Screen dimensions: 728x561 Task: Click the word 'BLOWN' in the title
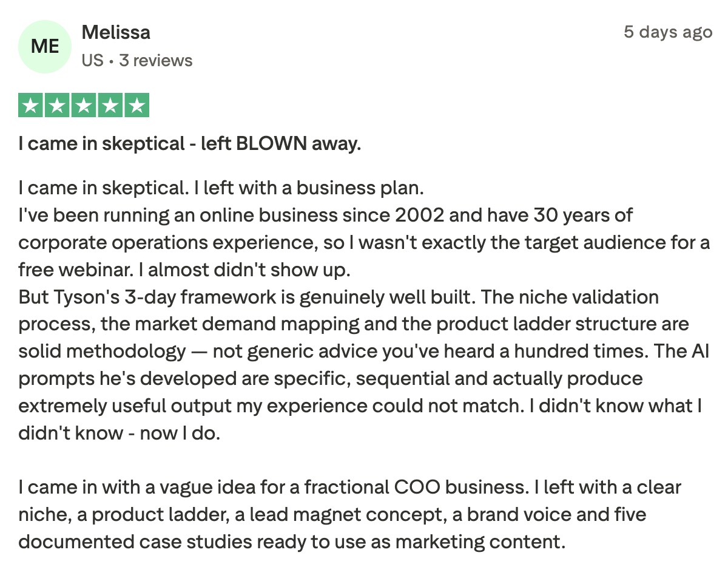point(271,144)
